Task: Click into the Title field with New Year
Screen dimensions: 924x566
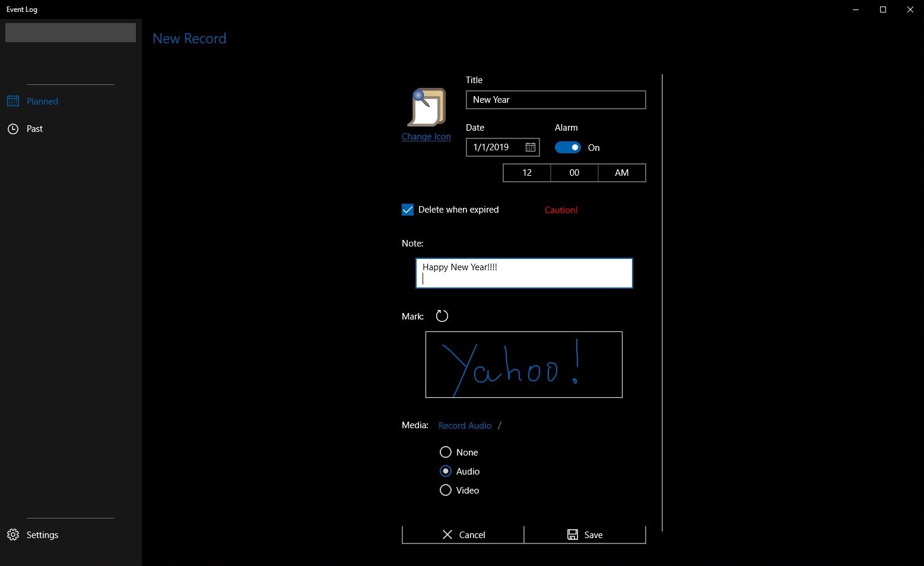Action: click(x=556, y=100)
